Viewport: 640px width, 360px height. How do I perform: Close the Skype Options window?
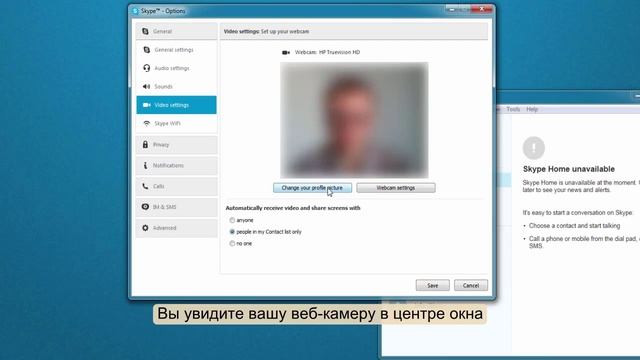tap(482, 9)
